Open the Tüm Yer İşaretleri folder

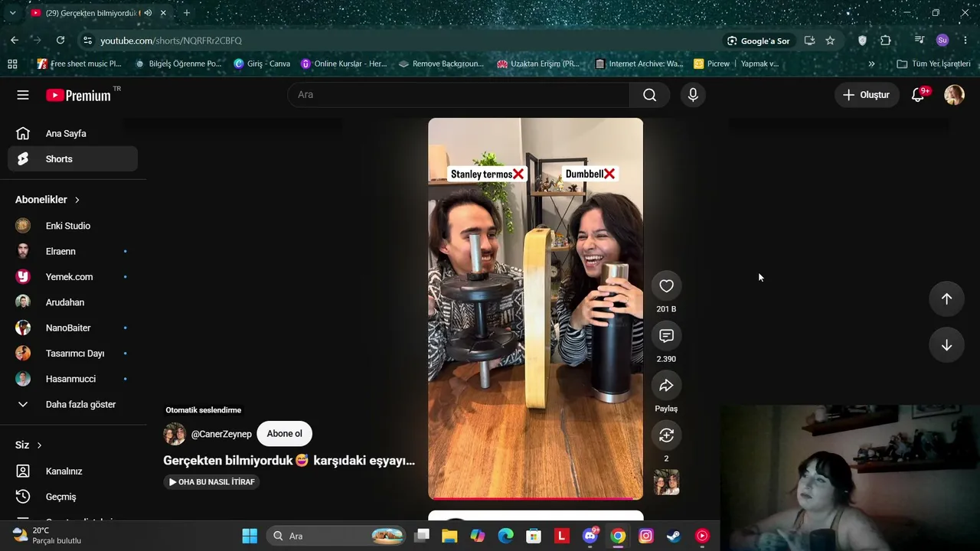tap(933, 64)
